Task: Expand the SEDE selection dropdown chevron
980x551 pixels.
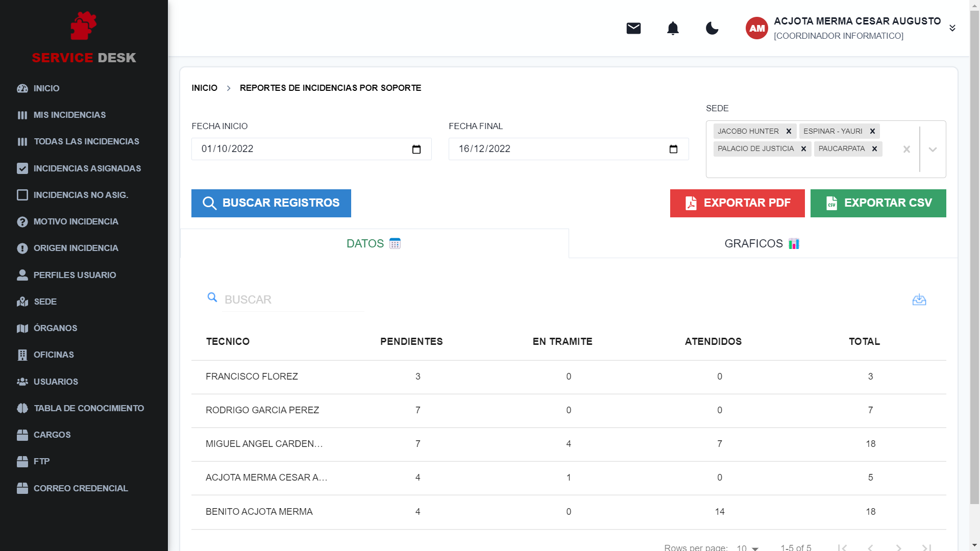Action: pyautogui.click(x=933, y=149)
